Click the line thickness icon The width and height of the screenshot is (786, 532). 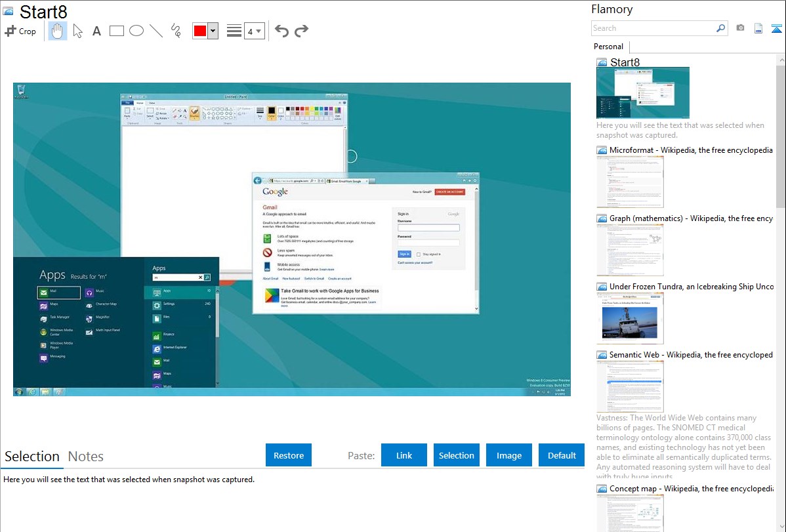coord(234,31)
